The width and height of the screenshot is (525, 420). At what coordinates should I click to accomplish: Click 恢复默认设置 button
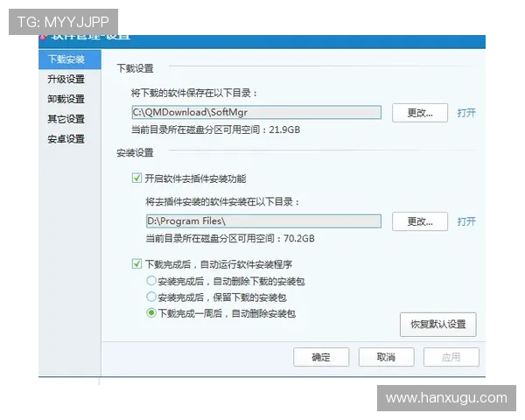pyautogui.click(x=438, y=325)
